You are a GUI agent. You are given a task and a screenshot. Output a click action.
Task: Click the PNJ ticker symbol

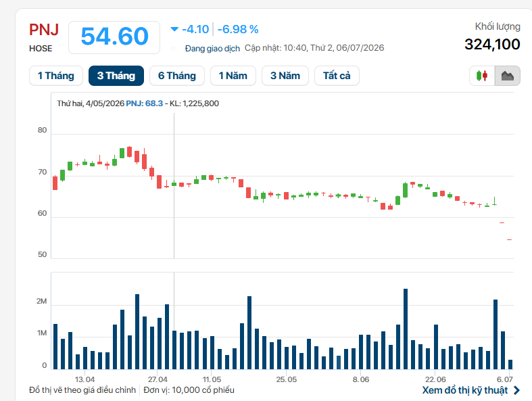click(x=44, y=30)
